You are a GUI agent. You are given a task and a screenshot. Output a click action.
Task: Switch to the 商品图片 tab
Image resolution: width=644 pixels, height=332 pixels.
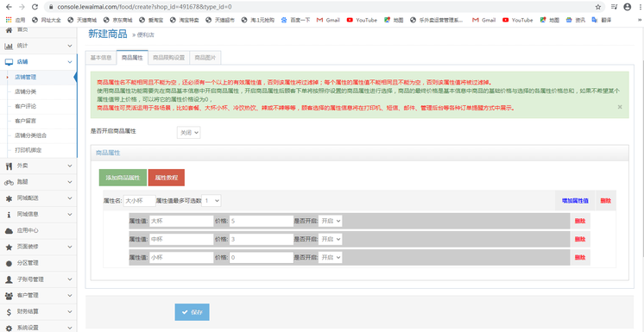coord(205,58)
